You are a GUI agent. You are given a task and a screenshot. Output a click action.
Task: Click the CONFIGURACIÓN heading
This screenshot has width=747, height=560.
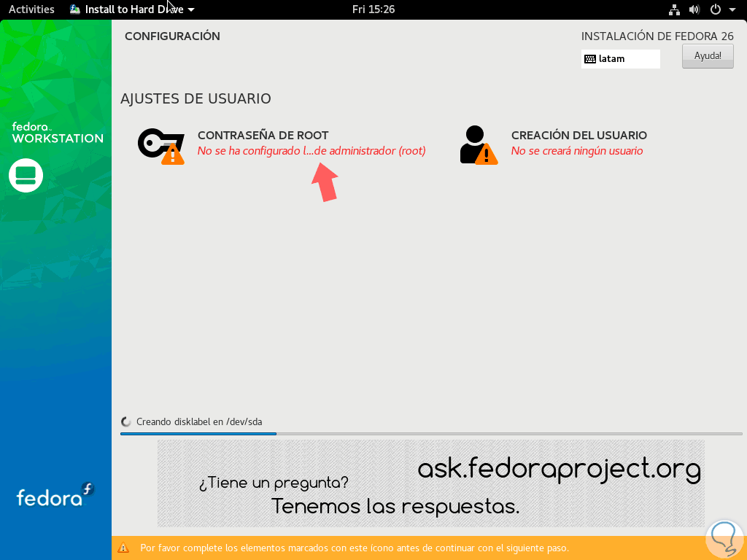coord(172,36)
